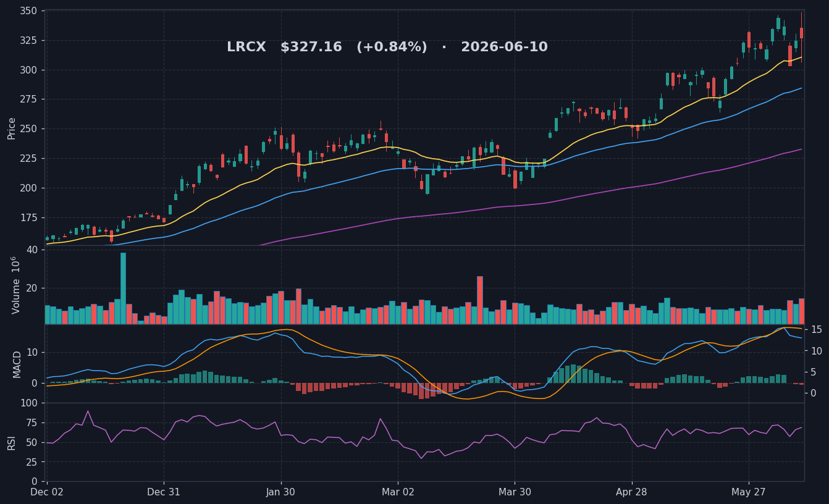
Task: Click the 275 price tick label
Action: click(28, 99)
